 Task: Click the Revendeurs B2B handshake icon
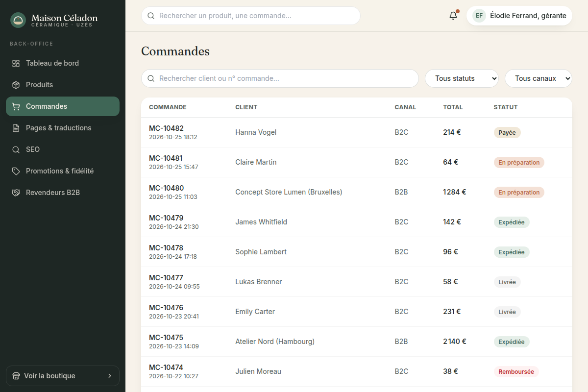click(16, 193)
